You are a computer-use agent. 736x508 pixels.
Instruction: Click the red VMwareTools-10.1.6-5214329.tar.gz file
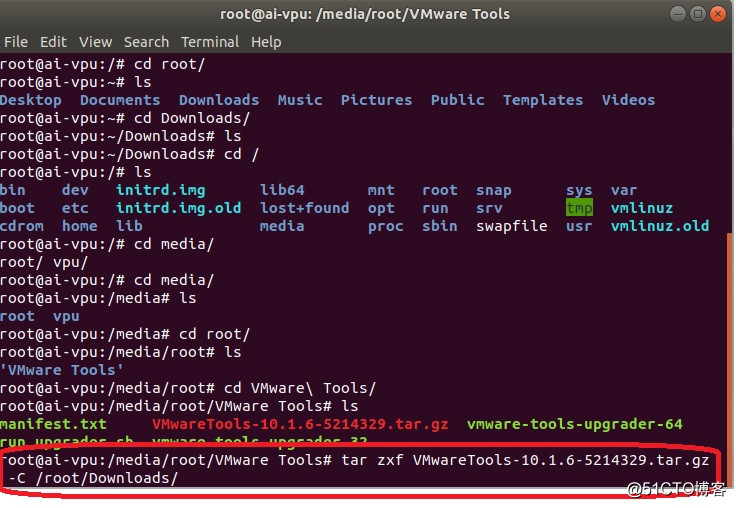click(x=300, y=424)
